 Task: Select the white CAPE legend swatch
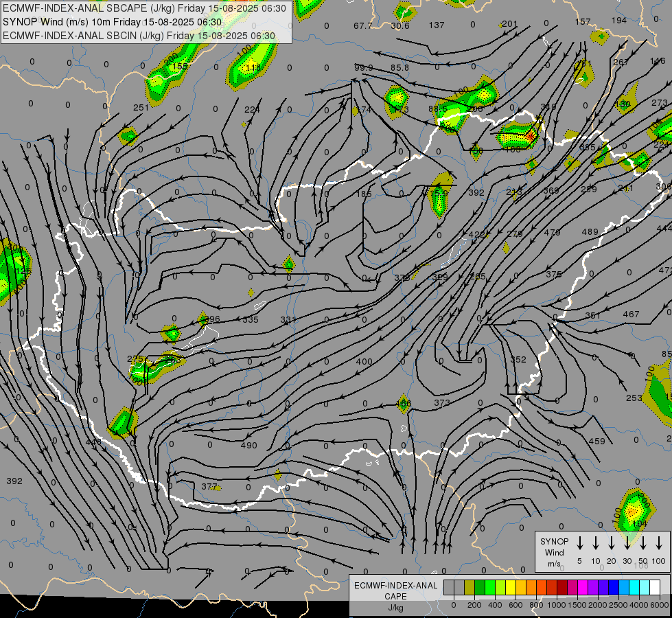pos(656,588)
